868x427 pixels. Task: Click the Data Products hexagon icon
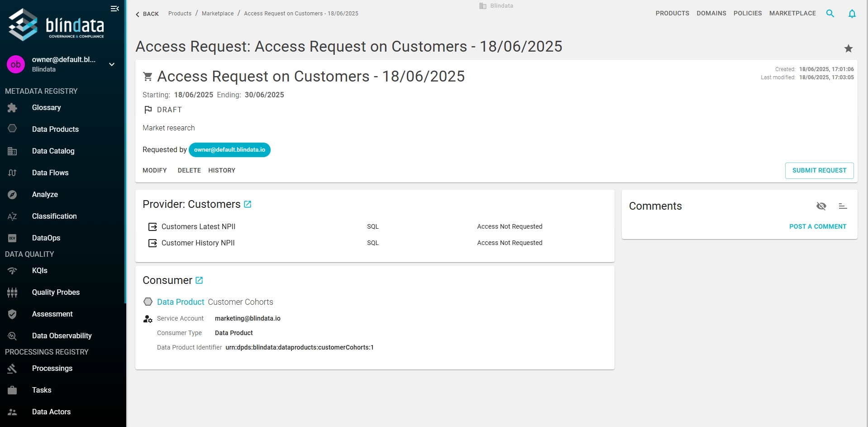click(x=12, y=129)
